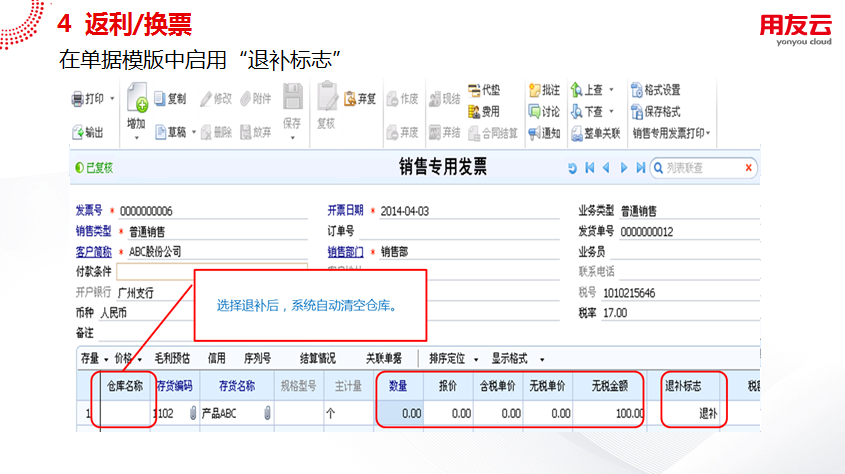Click the 费用 expense button
The width and height of the screenshot is (845, 474).
tap(484, 111)
